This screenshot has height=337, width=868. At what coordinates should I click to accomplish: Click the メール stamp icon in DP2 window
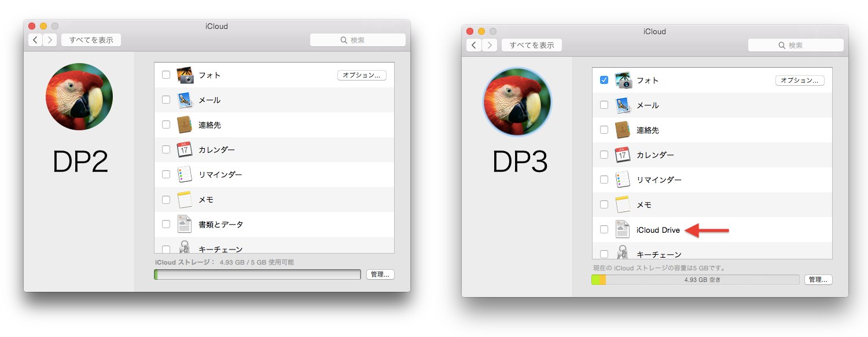pyautogui.click(x=185, y=100)
